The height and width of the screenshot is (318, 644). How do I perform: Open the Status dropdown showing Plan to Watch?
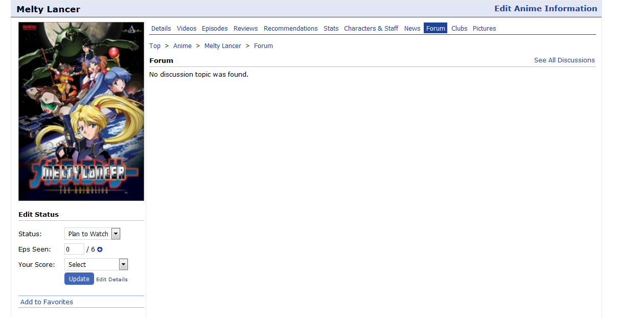click(93, 234)
